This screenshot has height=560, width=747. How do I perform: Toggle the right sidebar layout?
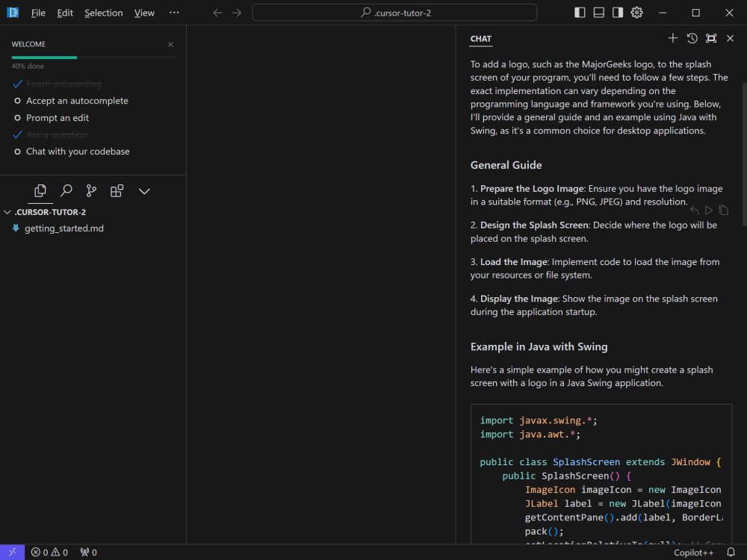pyautogui.click(x=617, y=13)
